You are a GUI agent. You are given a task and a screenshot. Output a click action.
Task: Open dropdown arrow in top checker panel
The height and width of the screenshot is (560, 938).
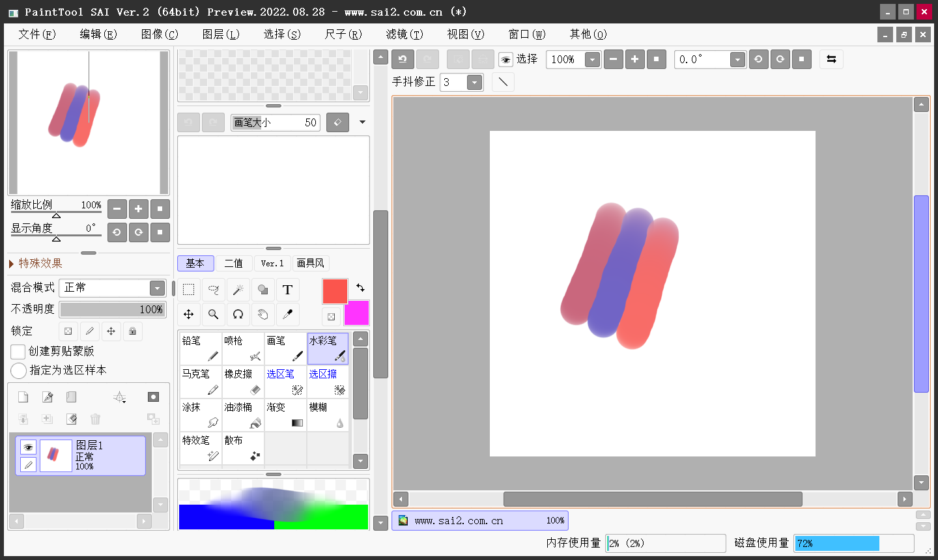[x=361, y=92]
